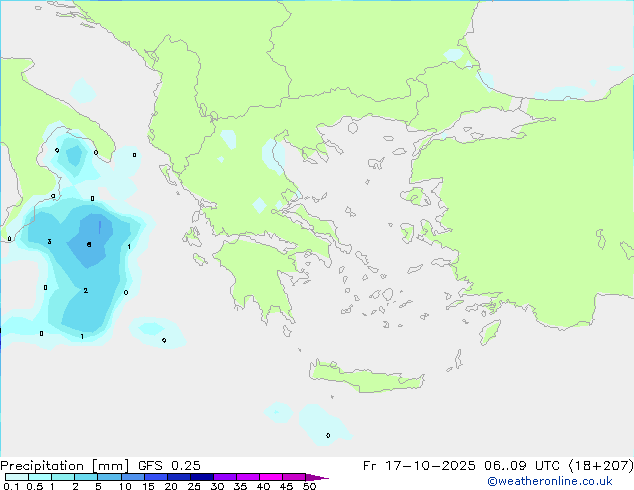Click the '30' legend scale label
Viewport: 634px width, 490px height.
pos(217,486)
